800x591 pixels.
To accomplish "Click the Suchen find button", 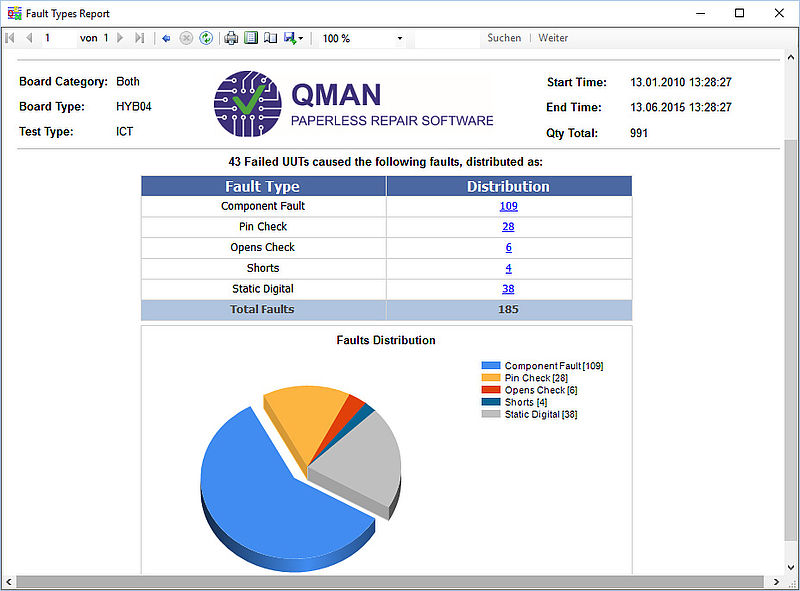I will tap(504, 38).
